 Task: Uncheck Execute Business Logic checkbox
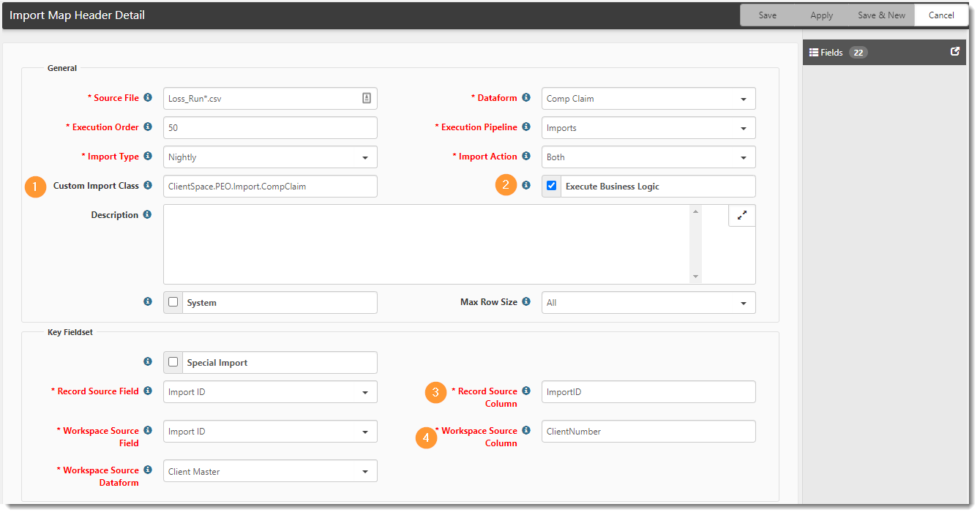tap(552, 186)
